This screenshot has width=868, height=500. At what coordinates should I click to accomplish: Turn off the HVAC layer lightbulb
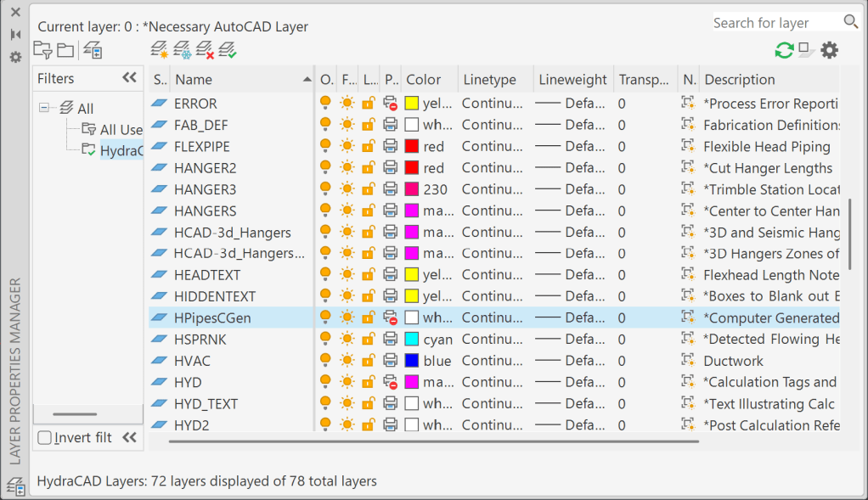(x=325, y=360)
